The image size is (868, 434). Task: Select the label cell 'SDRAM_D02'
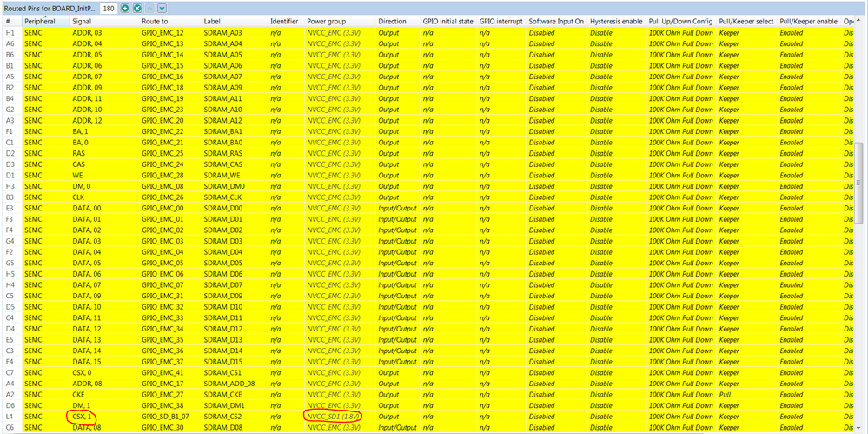pyautogui.click(x=222, y=230)
